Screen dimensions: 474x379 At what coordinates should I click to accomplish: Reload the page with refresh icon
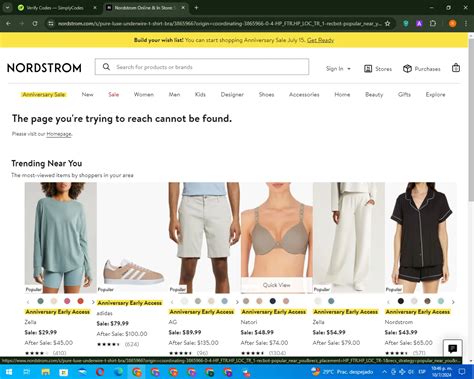click(x=35, y=24)
